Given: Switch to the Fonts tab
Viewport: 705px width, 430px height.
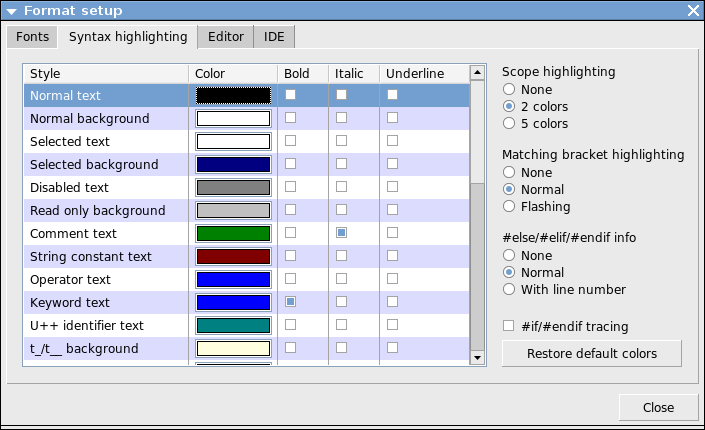Looking at the screenshot, I should (x=32, y=37).
